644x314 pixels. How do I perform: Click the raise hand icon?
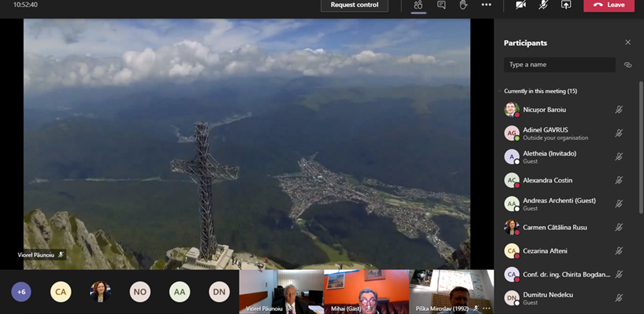click(x=463, y=5)
